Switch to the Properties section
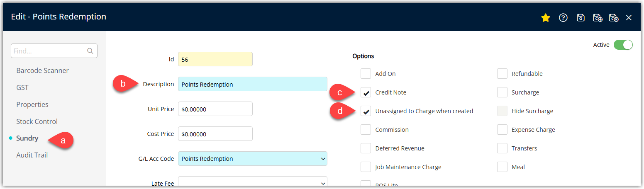 pyautogui.click(x=32, y=104)
